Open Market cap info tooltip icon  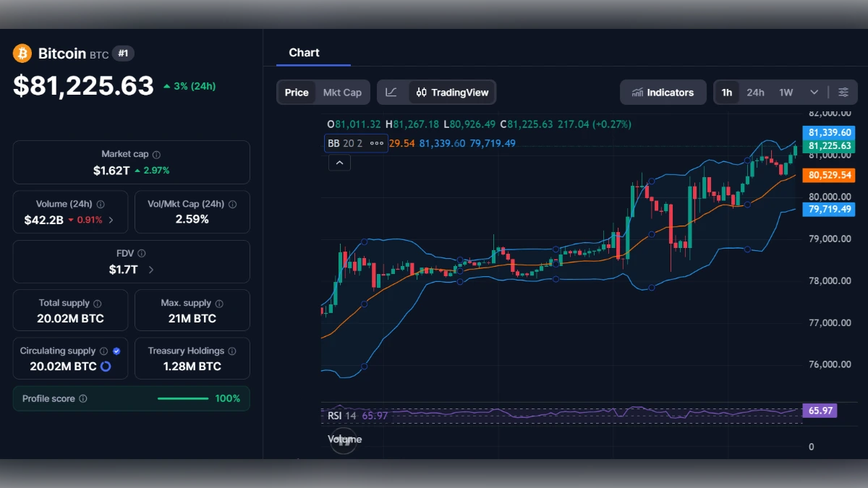click(x=157, y=155)
